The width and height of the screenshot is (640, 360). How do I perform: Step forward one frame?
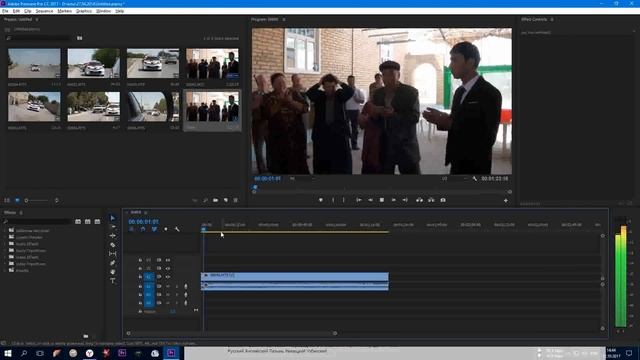click(x=393, y=200)
